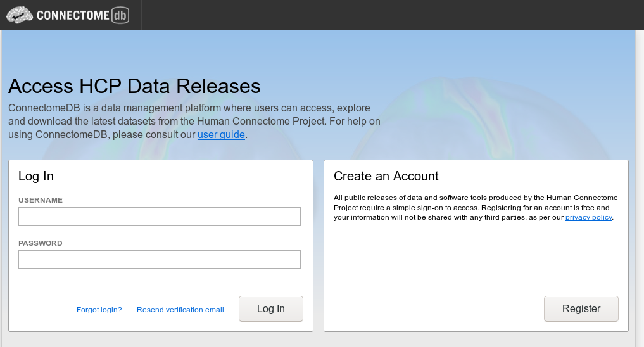644x347 pixels.
Task: Click the vertical scrollbar on the right edge
Action: [640, 190]
